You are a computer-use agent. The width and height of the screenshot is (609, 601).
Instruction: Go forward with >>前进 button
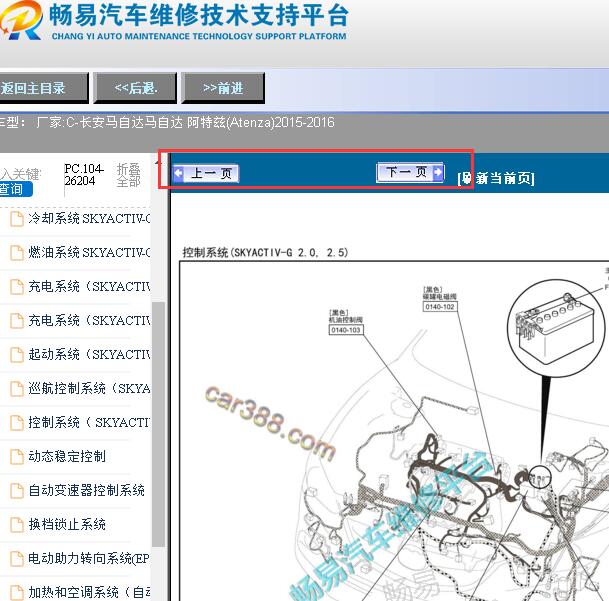pos(223,88)
